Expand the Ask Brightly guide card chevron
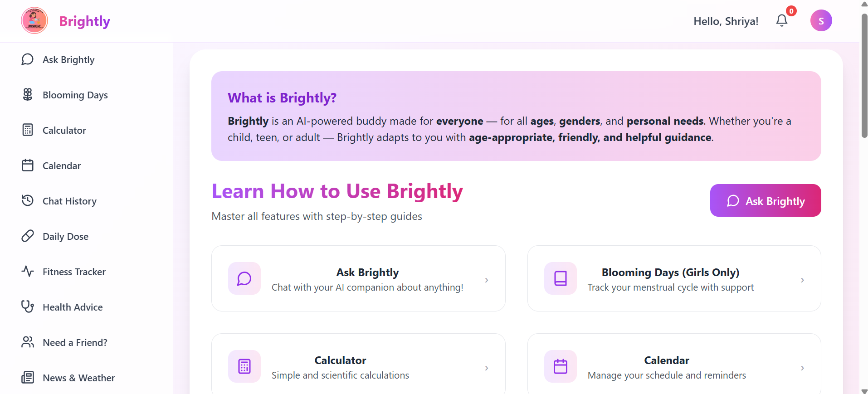 click(486, 280)
